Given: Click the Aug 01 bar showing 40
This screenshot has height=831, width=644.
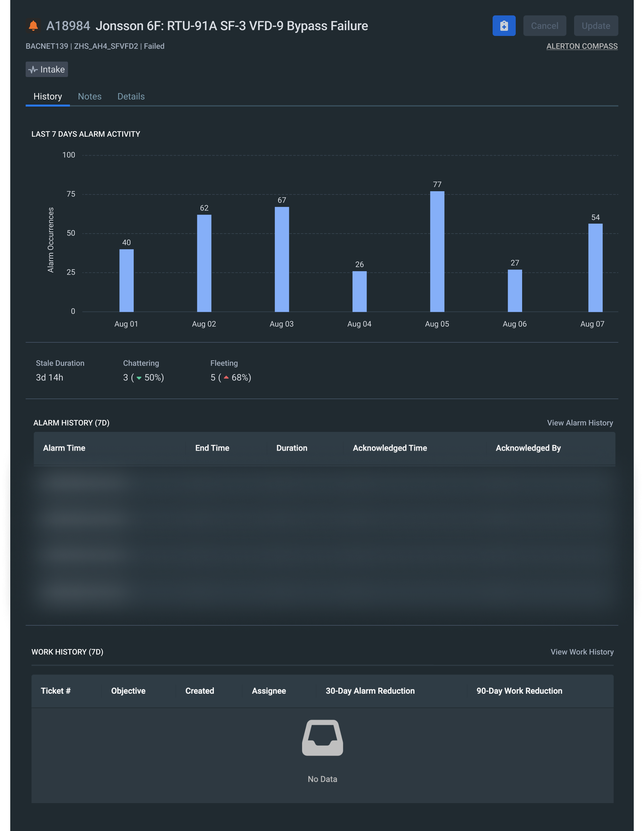Looking at the screenshot, I should point(126,280).
